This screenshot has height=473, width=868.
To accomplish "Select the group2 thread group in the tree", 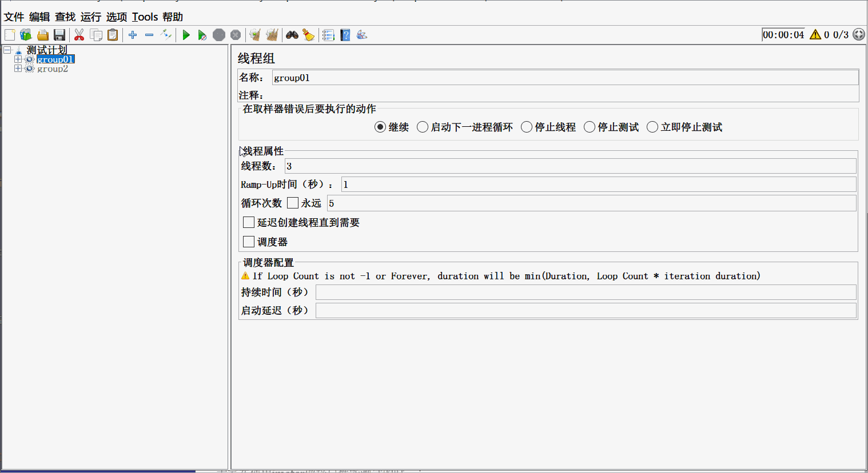I will coord(53,69).
